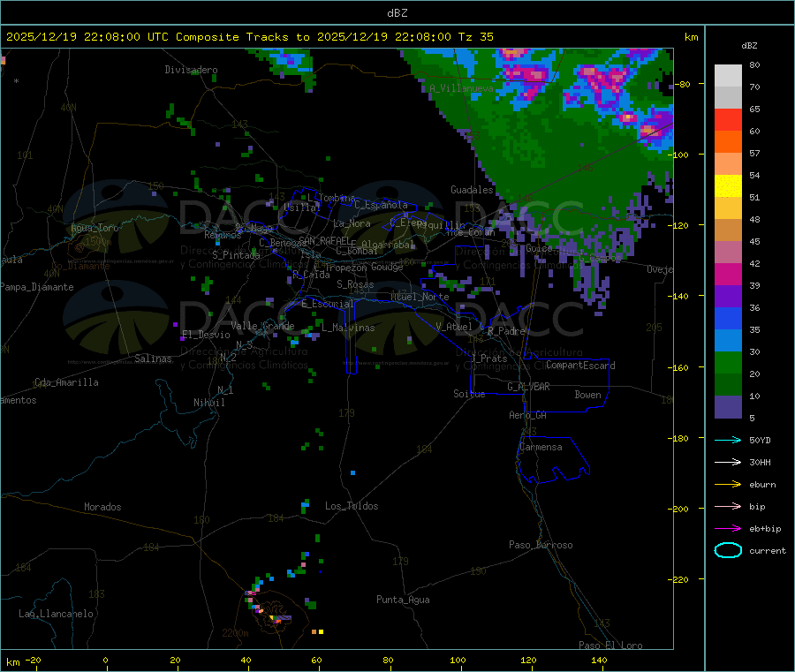Click the Soitue map label
This screenshot has height=672, width=795.
(469, 394)
